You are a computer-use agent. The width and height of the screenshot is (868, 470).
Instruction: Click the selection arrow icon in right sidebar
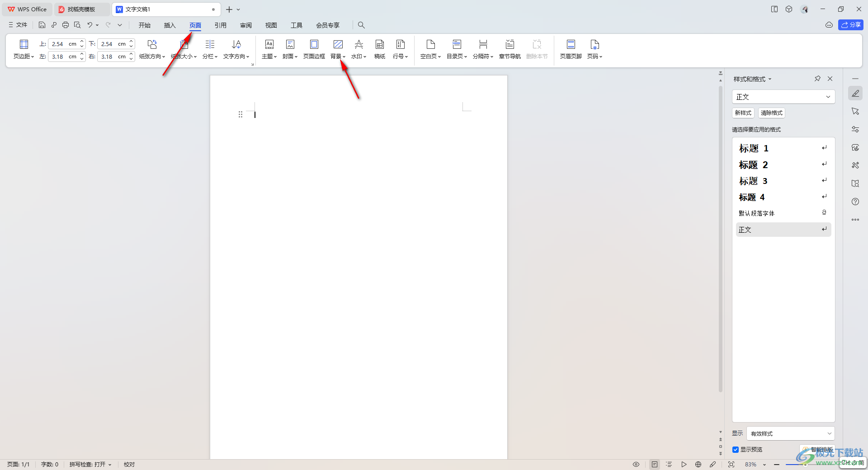(855, 111)
